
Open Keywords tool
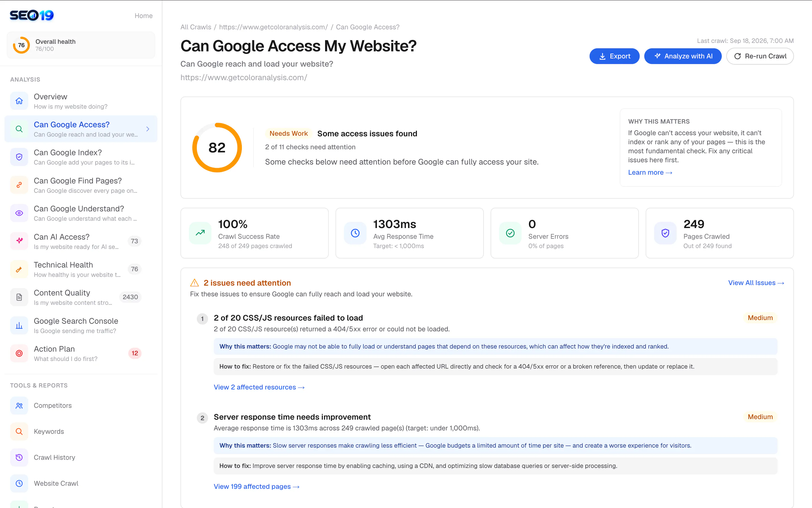tap(81, 432)
